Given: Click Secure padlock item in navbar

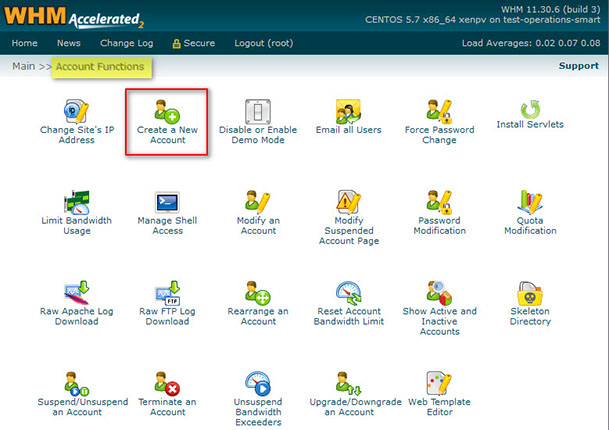Looking at the screenshot, I should 193,43.
